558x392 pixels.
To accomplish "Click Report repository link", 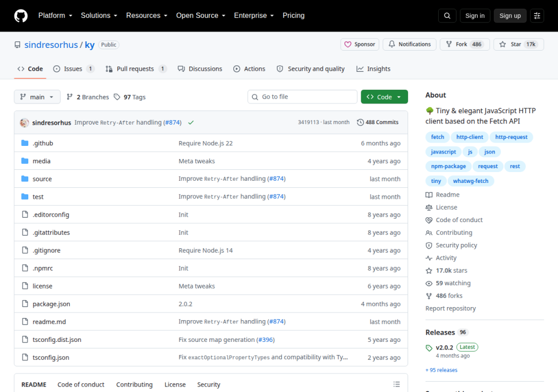I will tap(451, 308).
